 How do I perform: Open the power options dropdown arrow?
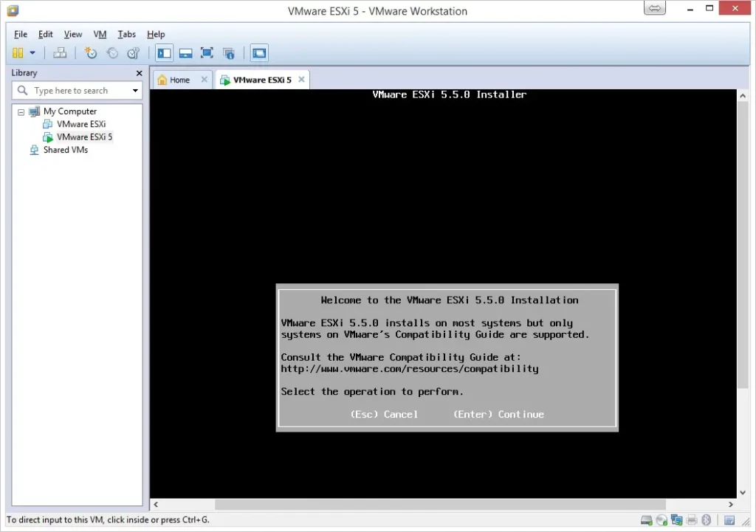pyautogui.click(x=32, y=53)
